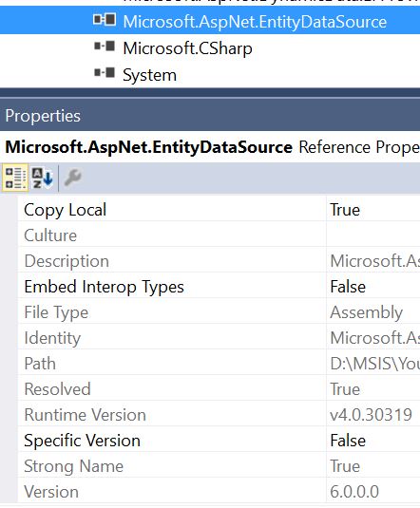Click the Alphabetical sort icon
The height and width of the screenshot is (508, 420).
click(x=42, y=178)
